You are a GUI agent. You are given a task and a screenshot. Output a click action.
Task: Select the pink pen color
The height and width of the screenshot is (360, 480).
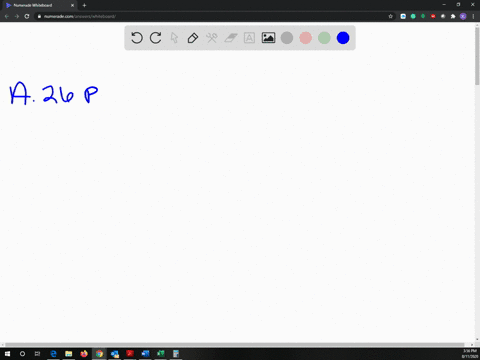(306, 38)
